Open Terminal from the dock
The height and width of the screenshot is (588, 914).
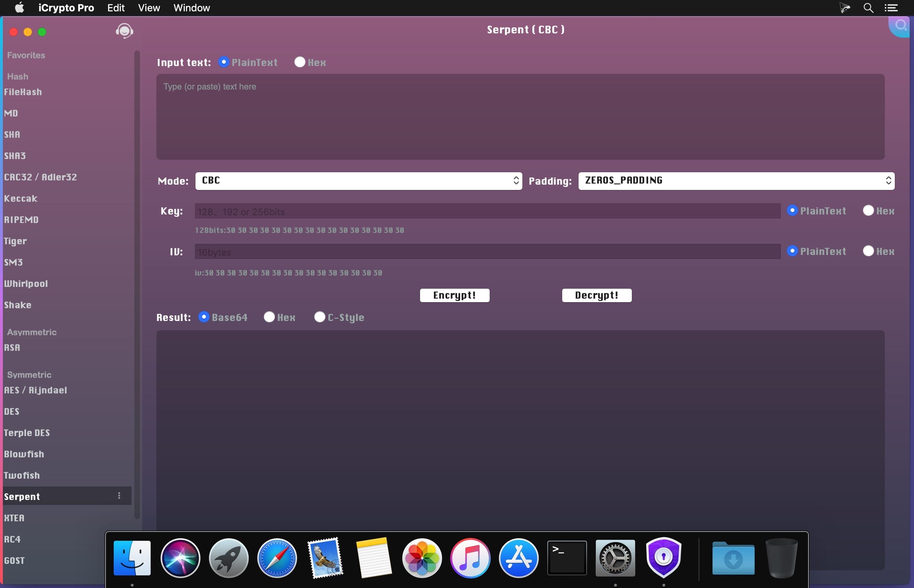click(567, 557)
